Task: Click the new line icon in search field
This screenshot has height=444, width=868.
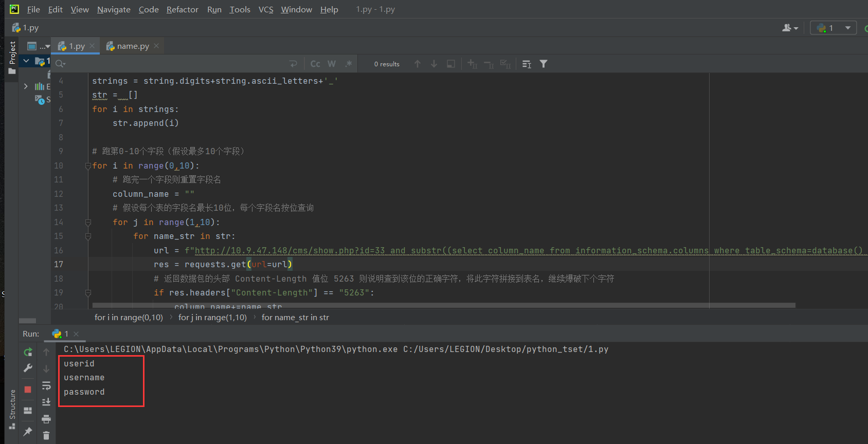Action: pyautogui.click(x=293, y=64)
